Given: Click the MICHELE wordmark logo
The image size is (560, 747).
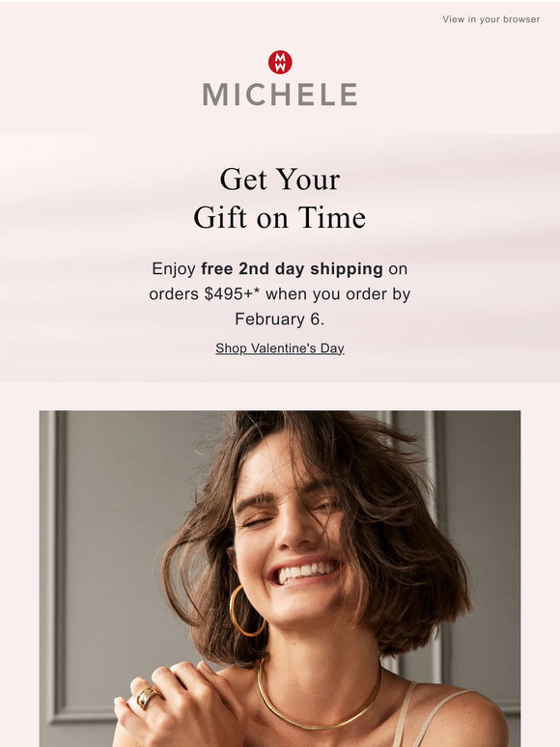Looking at the screenshot, I should click(x=280, y=95).
